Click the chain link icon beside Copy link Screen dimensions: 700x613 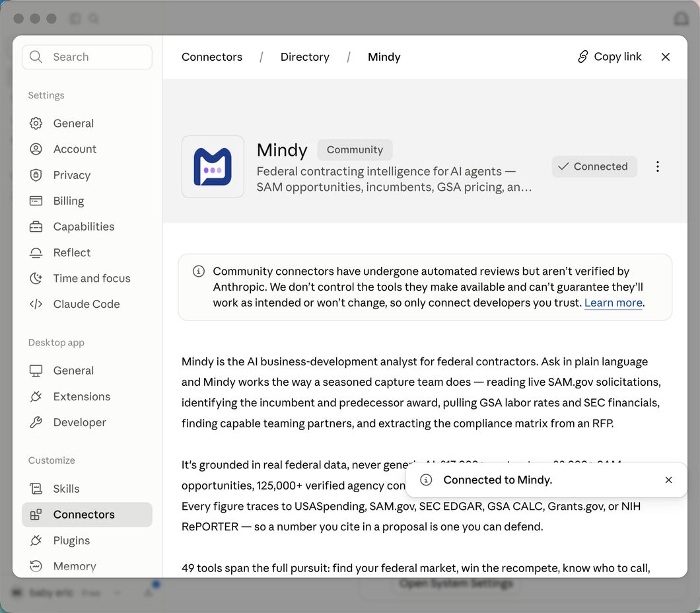pos(583,57)
